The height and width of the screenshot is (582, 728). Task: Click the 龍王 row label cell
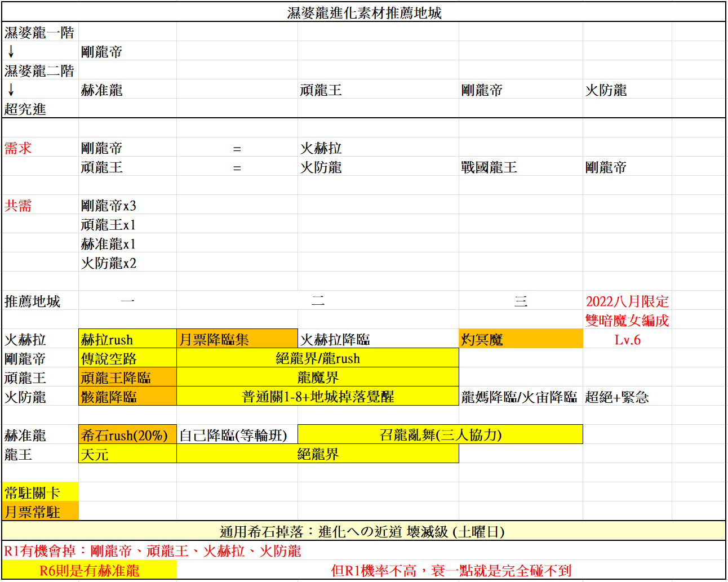pyautogui.click(x=40, y=454)
